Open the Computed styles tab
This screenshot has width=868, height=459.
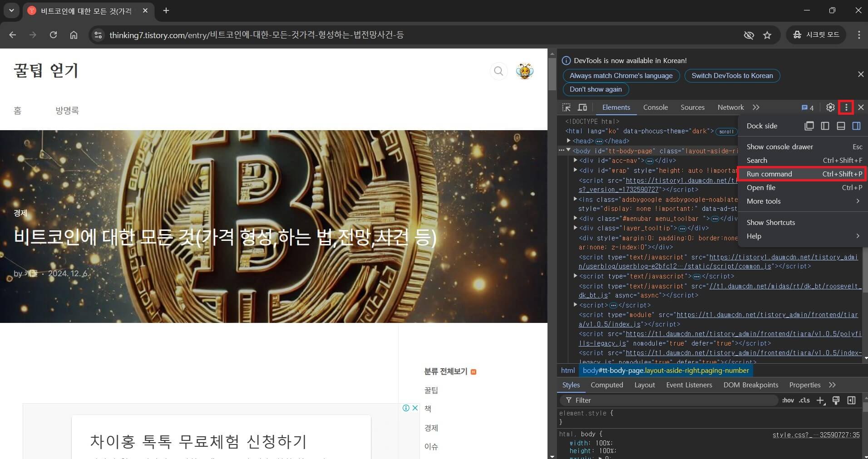tap(607, 385)
